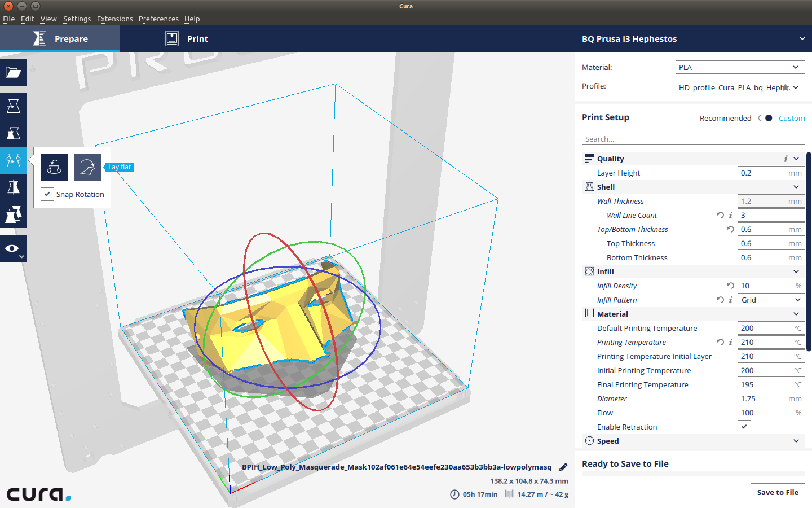Click Wall Line Count info icon

point(730,215)
